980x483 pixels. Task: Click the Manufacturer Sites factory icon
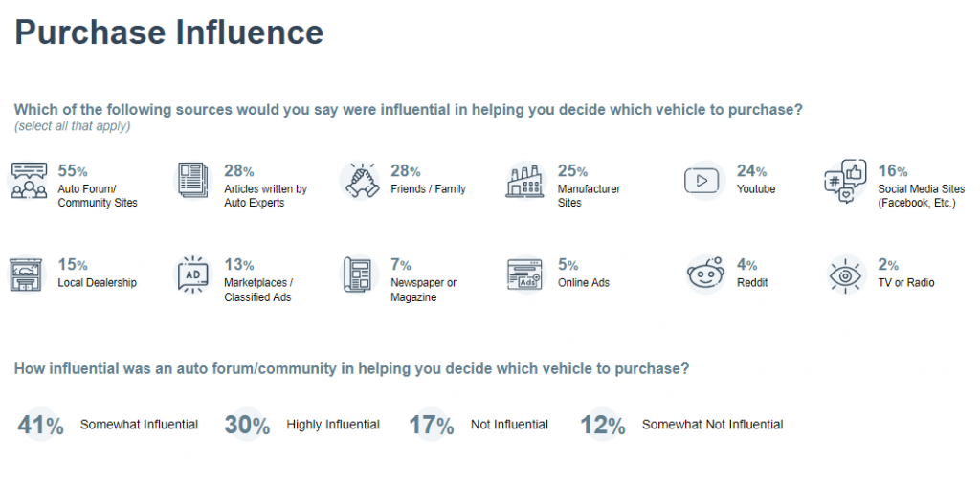525,181
